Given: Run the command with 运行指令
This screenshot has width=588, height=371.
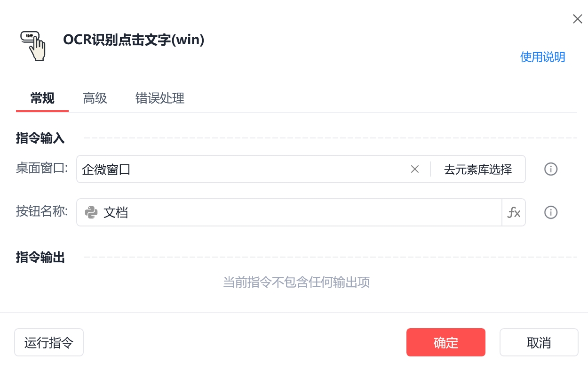Looking at the screenshot, I should click(x=49, y=342).
